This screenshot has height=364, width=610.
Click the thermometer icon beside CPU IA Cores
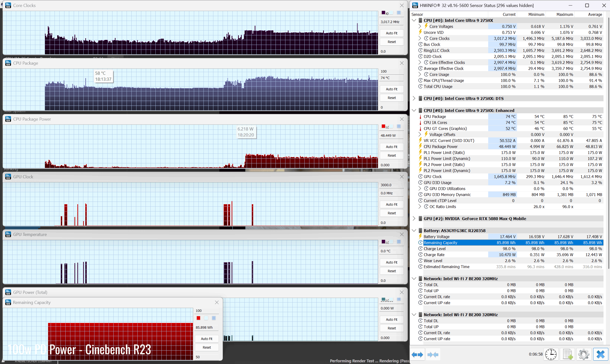point(420,123)
